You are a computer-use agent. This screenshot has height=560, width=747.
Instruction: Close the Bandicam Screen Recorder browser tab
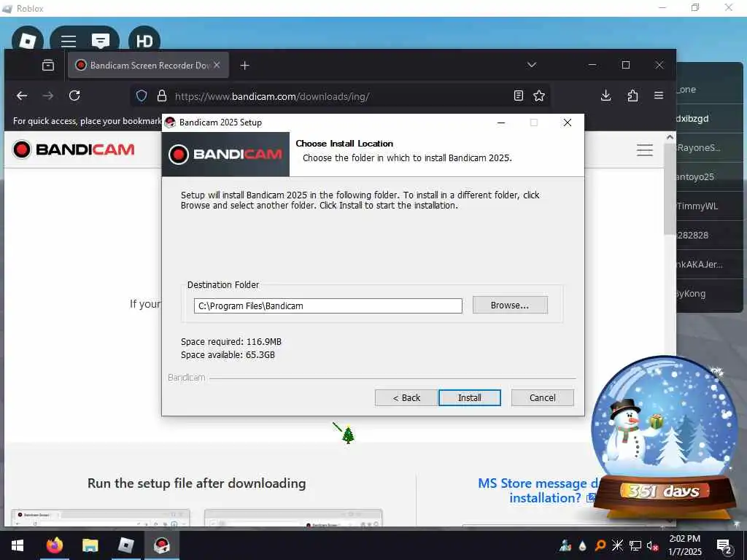(217, 65)
